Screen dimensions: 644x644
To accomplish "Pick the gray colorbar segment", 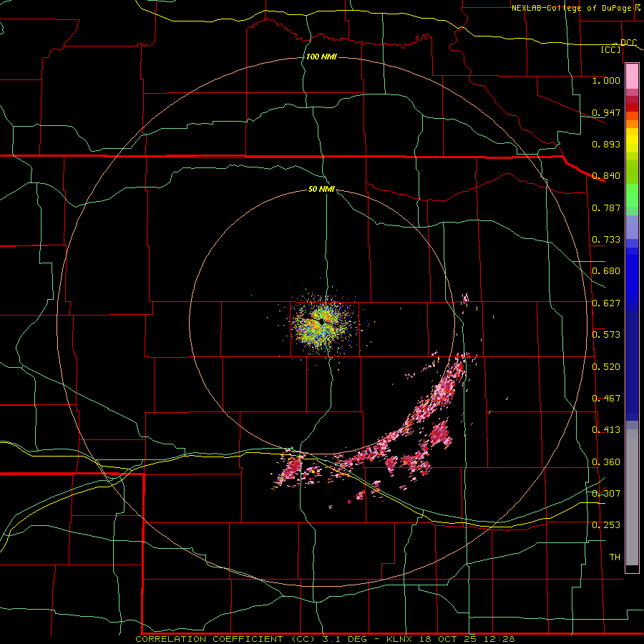I will pos(632,497).
